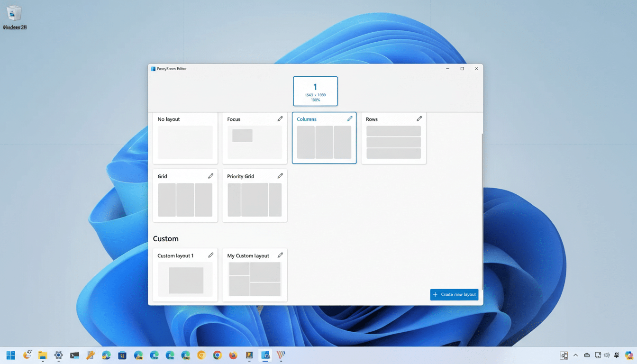Edit My Custom layout with the pencil icon
Viewport: 637px width, 364px height.
point(280,255)
